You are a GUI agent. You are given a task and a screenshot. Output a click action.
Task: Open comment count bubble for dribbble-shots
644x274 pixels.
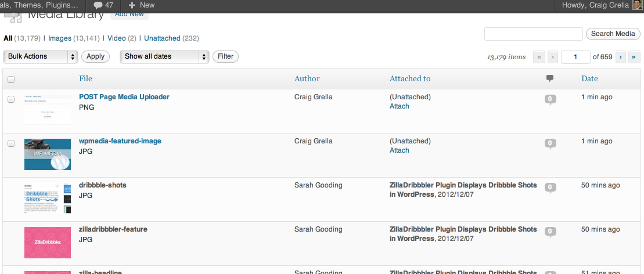pyautogui.click(x=551, y=188)
